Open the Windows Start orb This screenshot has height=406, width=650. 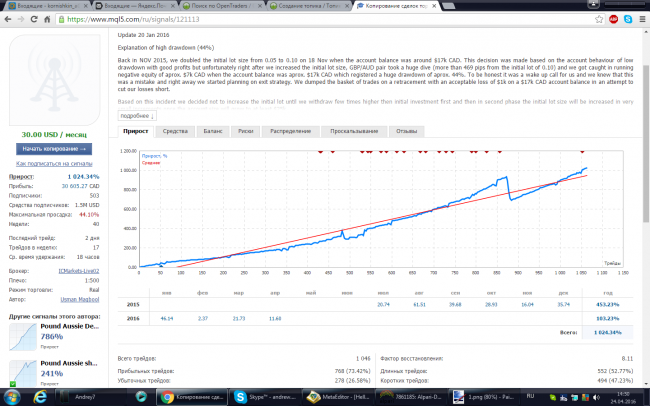tap(11, 397)
